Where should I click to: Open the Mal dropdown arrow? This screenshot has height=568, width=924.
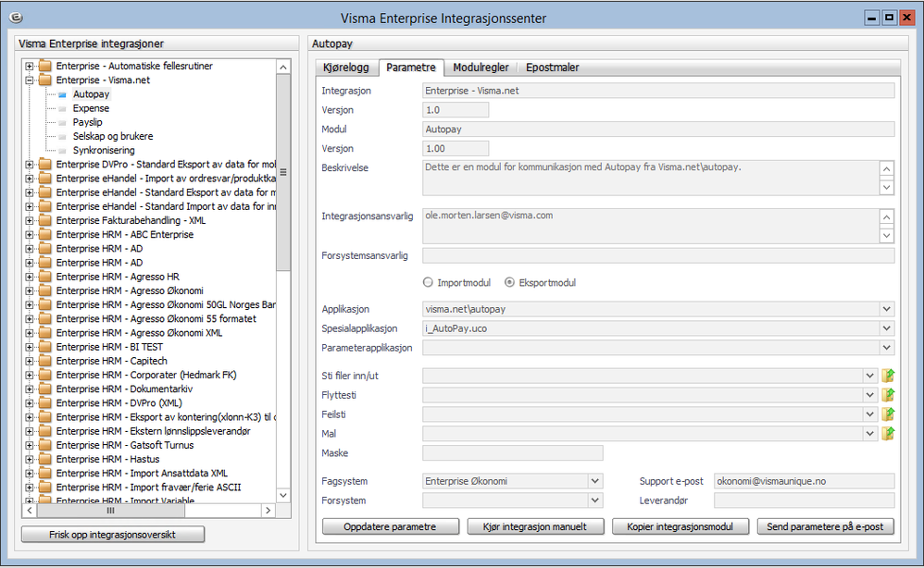(x=869, y=434)
